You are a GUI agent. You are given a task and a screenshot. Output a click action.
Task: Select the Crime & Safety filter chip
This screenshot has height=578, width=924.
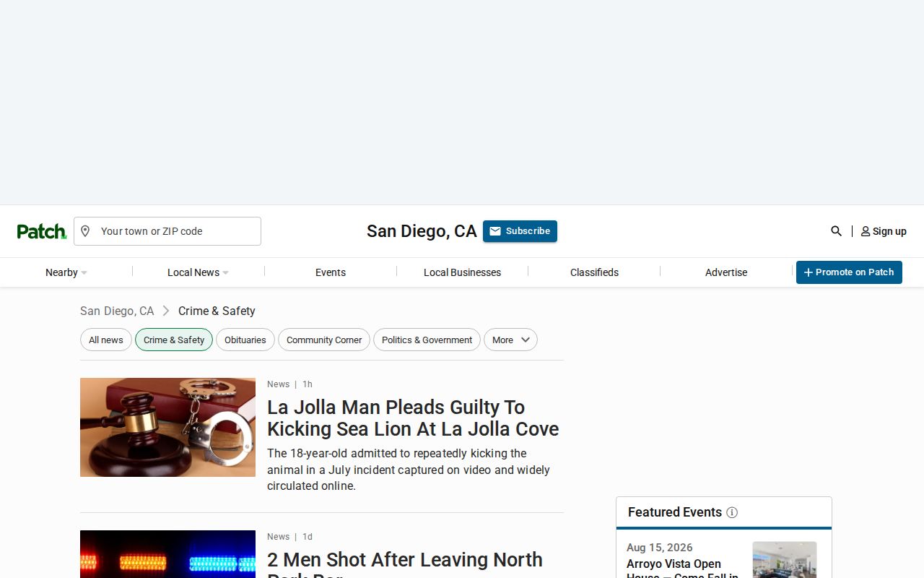pos(174,340)
